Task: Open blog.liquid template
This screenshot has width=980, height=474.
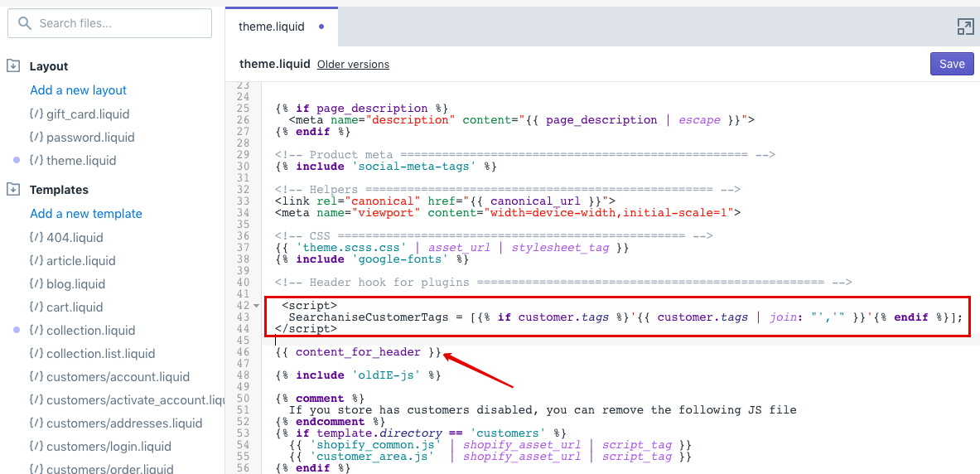Action: [x=75, y=283]
